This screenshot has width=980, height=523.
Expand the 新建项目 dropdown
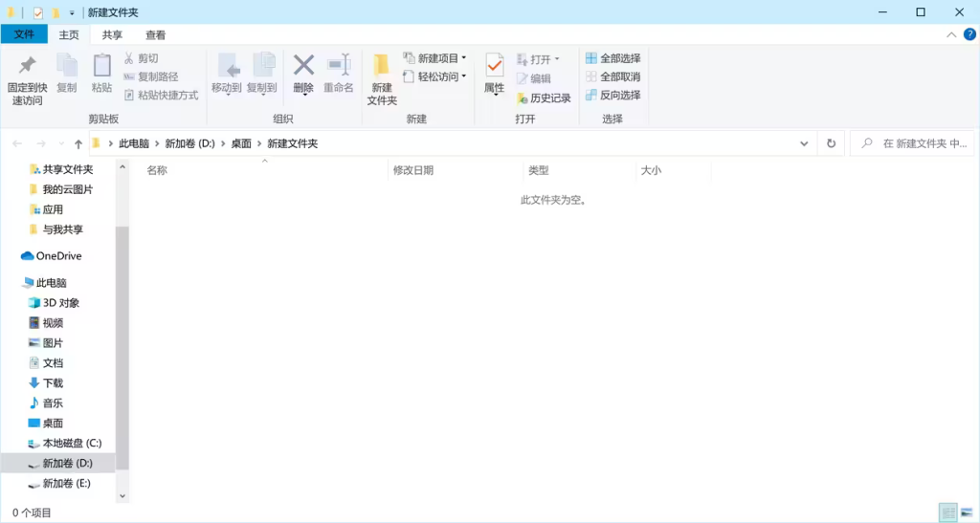pos(464,58)
